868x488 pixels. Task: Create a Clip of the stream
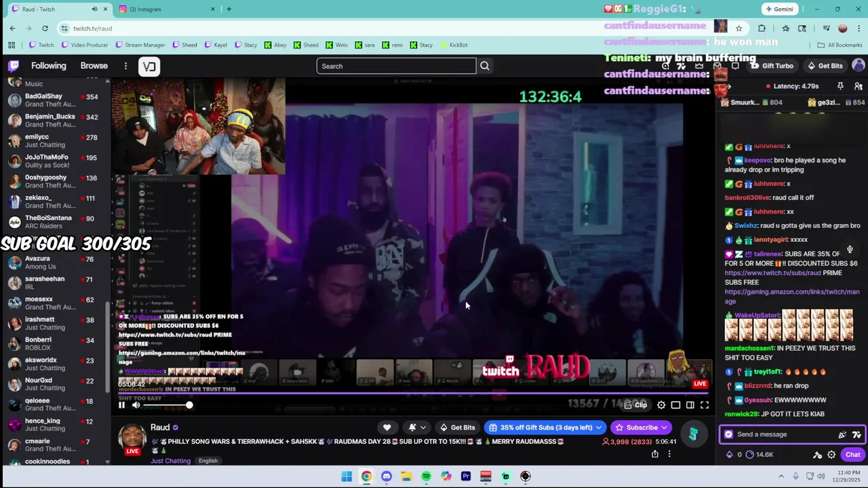pyautogui.click(x=636, y=405)
